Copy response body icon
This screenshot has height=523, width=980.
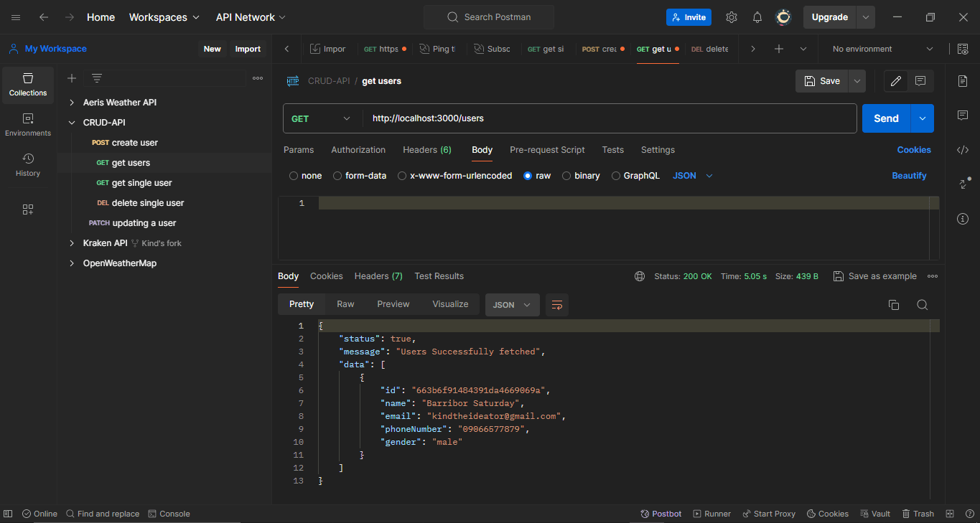(x=894, y=305)
